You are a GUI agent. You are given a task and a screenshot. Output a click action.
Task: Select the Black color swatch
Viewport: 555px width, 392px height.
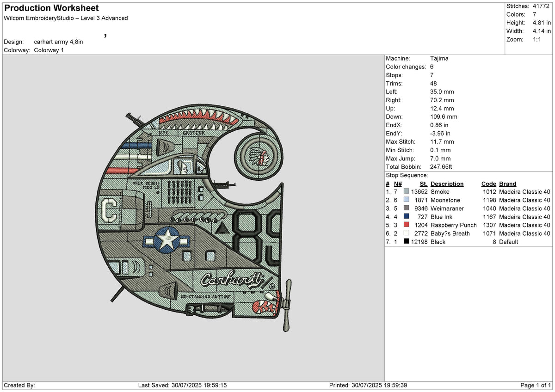click(406, 242)
